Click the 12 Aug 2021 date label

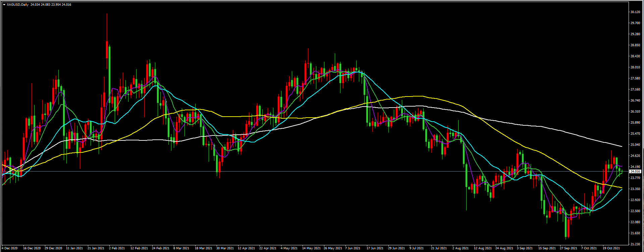[483, 248]
